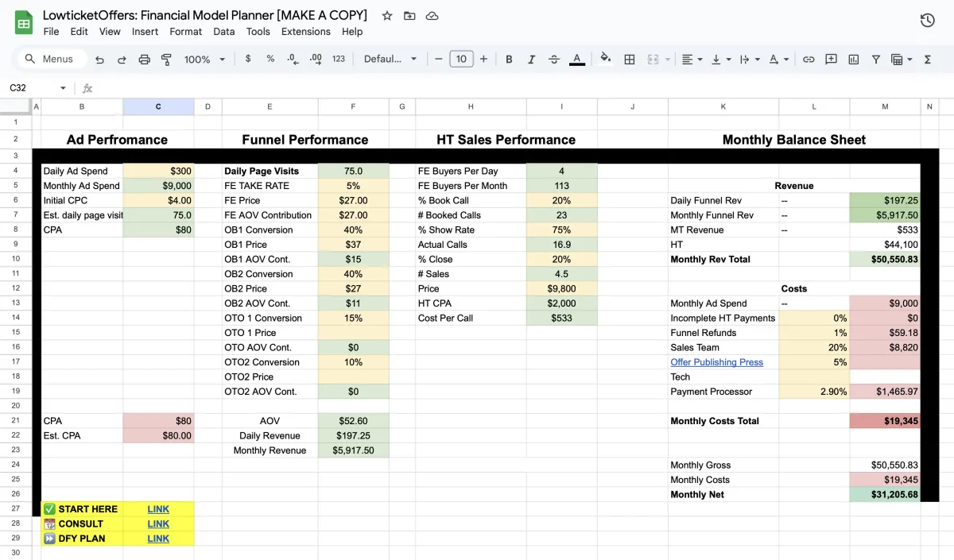Screen dimensions: 954x560
Task: Open the horizontal align dropdown
Action: point(692,59)
